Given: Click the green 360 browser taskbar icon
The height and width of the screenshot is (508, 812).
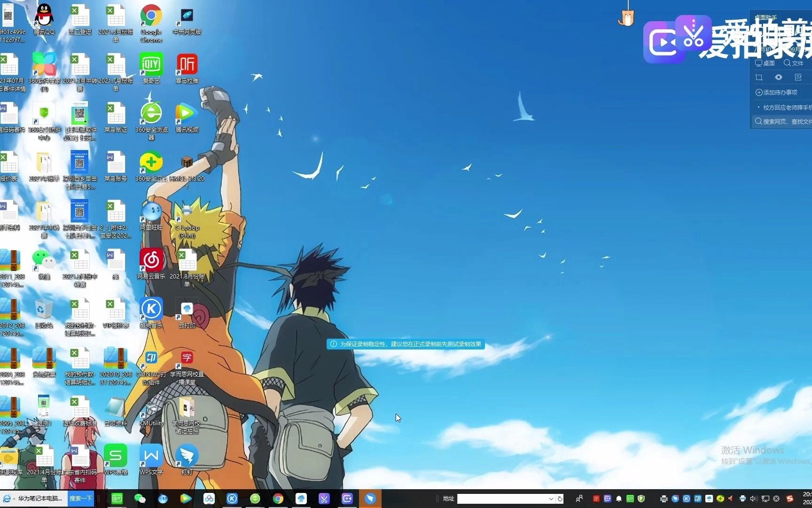Looking at the screenshot, I should [x=255, y=499].
